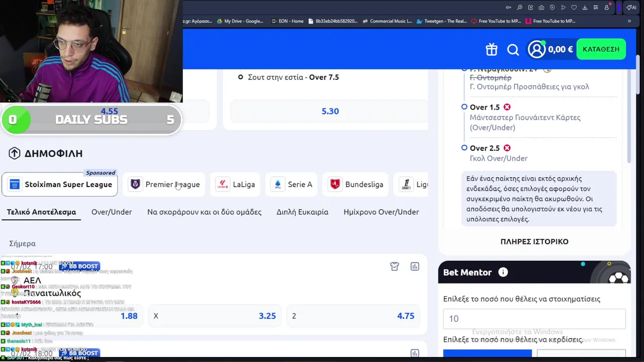Click the green ΚΑΤΑΘΕΣΗ deposit button
The height and width of the screenshot is (362, 644).
601,49
